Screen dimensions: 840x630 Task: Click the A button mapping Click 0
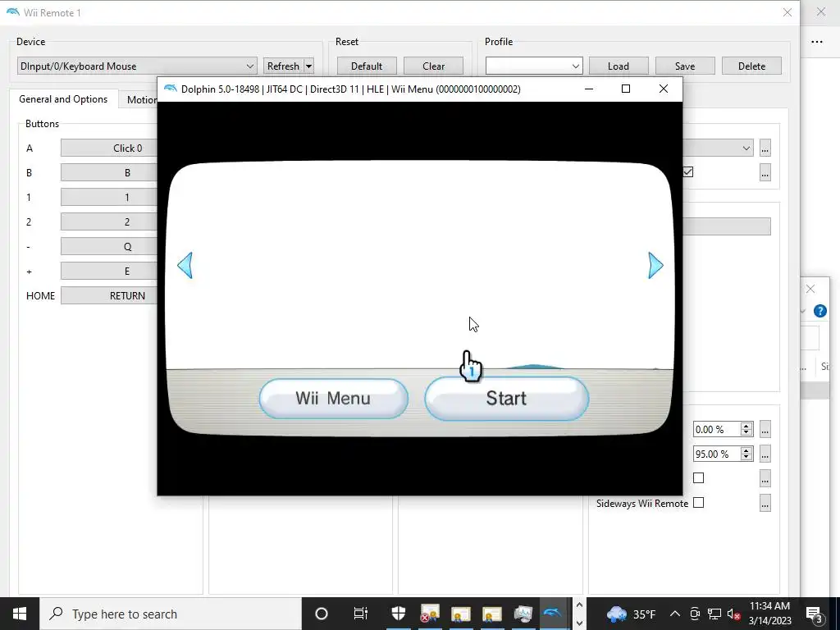pos(109,148)
